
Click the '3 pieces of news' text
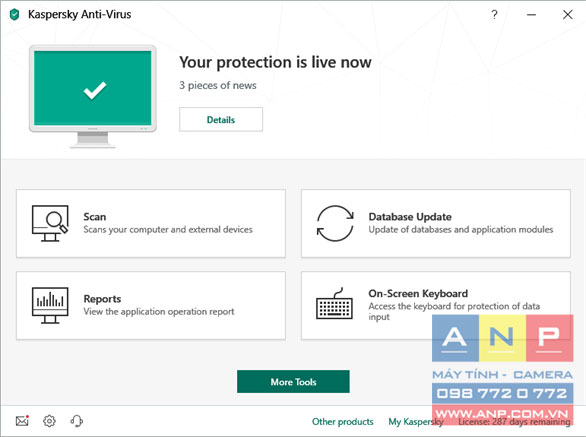218,85
